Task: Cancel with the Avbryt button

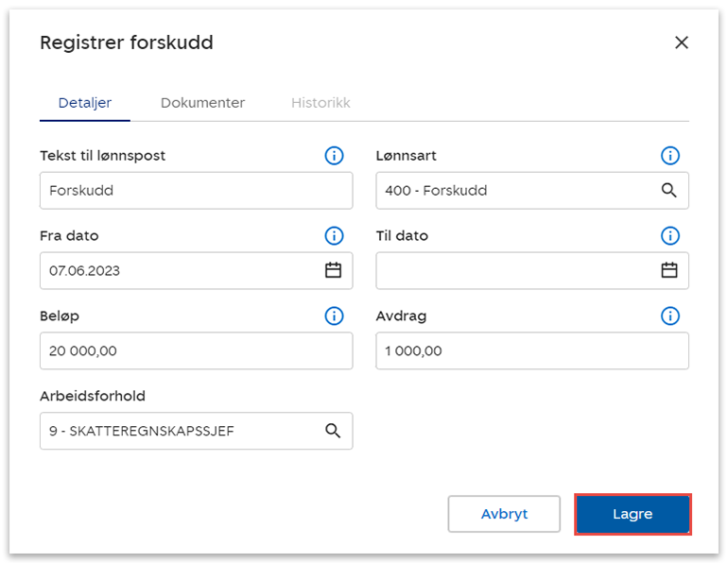Action: pos(504,515)
